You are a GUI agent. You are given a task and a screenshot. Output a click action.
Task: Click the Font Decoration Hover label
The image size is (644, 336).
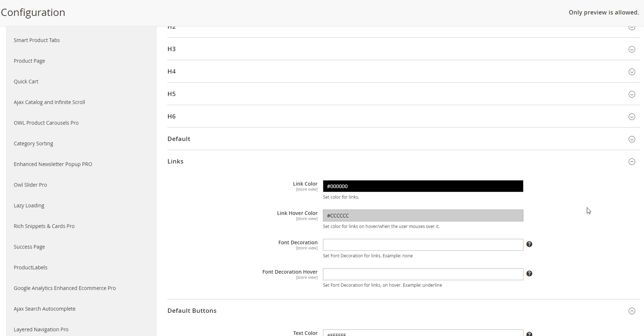point(290,272)
